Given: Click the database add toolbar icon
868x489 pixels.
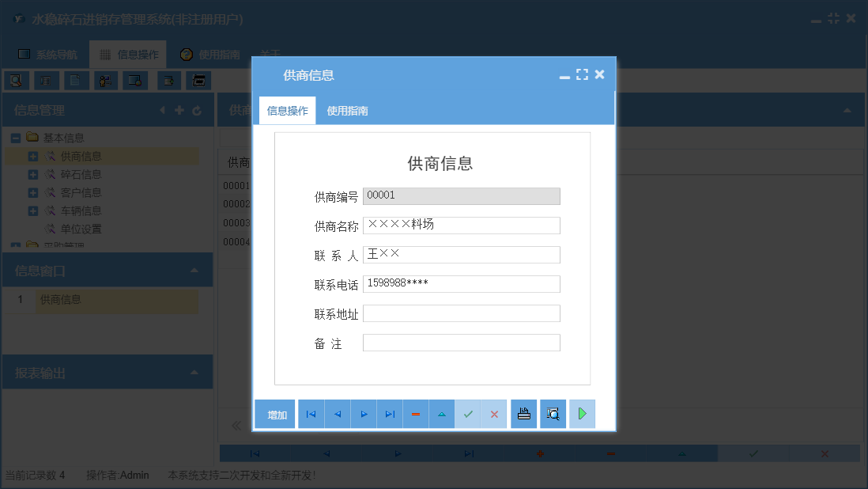Looking at the screenshot, I should (x=168, y=80).
